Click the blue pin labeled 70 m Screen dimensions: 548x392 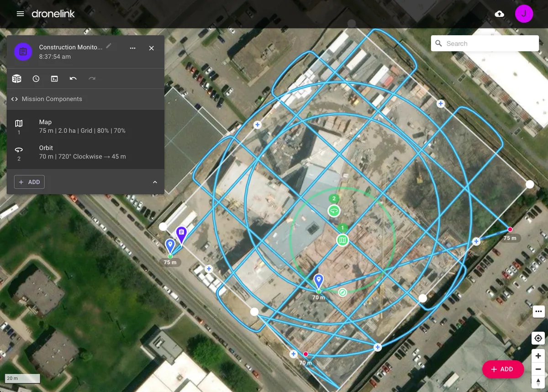point(319,281)
